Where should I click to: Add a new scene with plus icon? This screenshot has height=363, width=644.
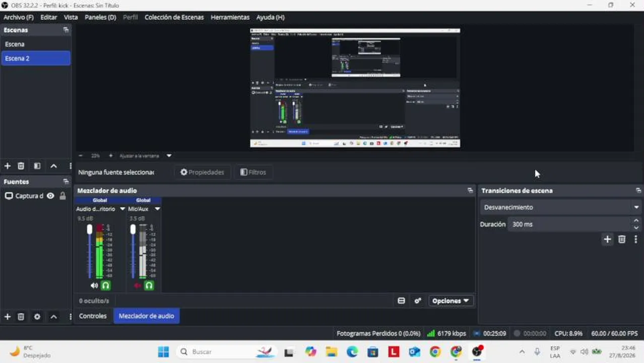pos(8,166)
